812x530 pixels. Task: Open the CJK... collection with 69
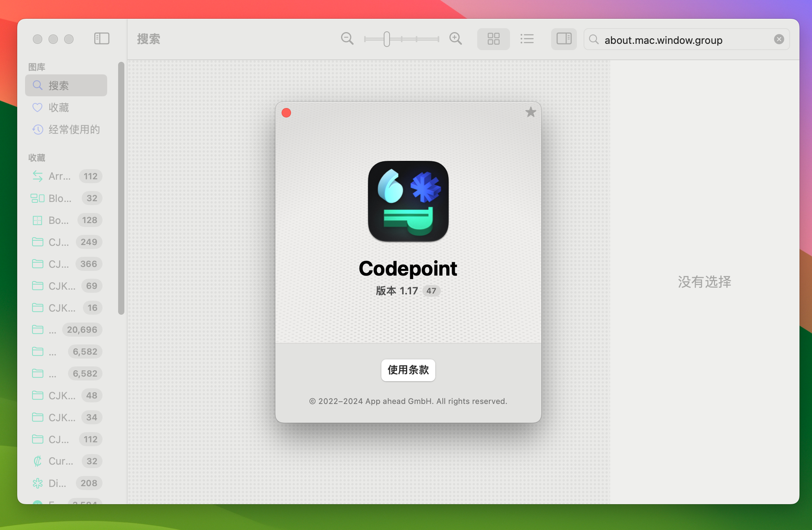click(66, 286)
